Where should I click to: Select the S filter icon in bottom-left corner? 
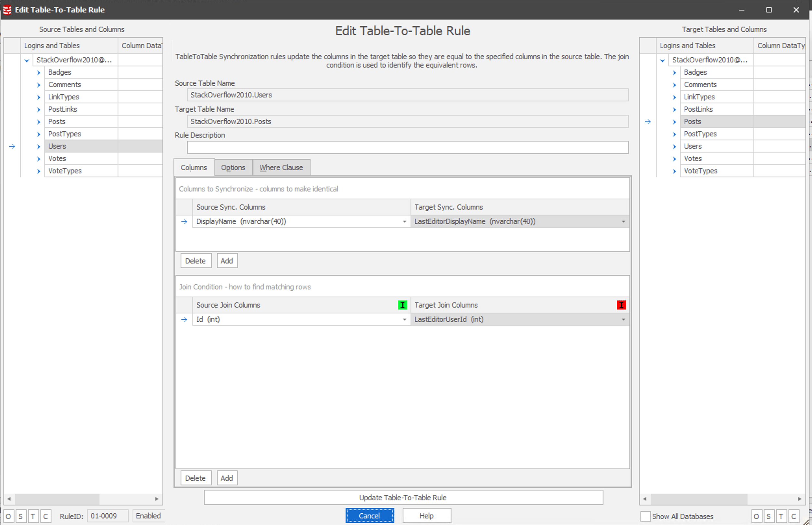click(x=20, y=516)
